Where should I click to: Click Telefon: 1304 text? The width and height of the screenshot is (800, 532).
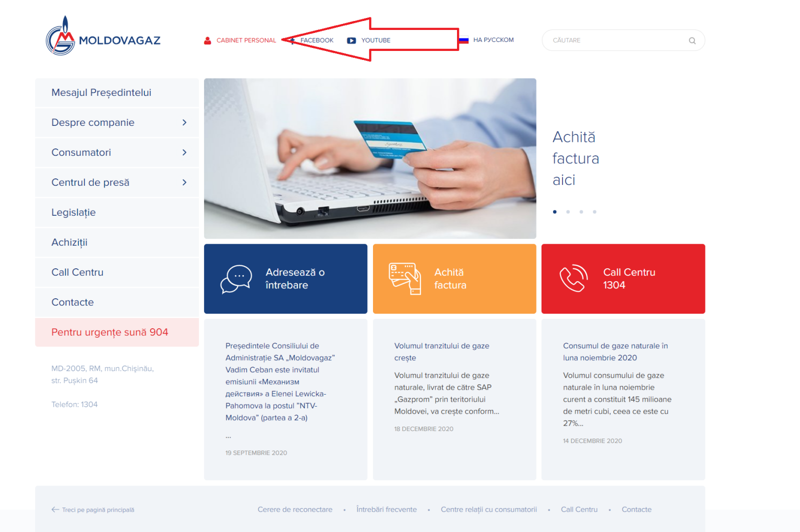[x=74, y=405]
